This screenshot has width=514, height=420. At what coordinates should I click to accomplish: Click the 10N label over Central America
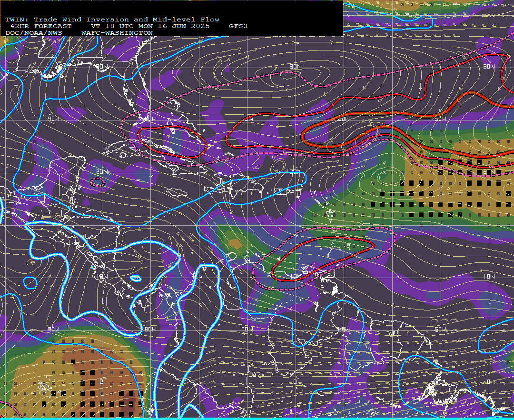[x=102, y=276]
